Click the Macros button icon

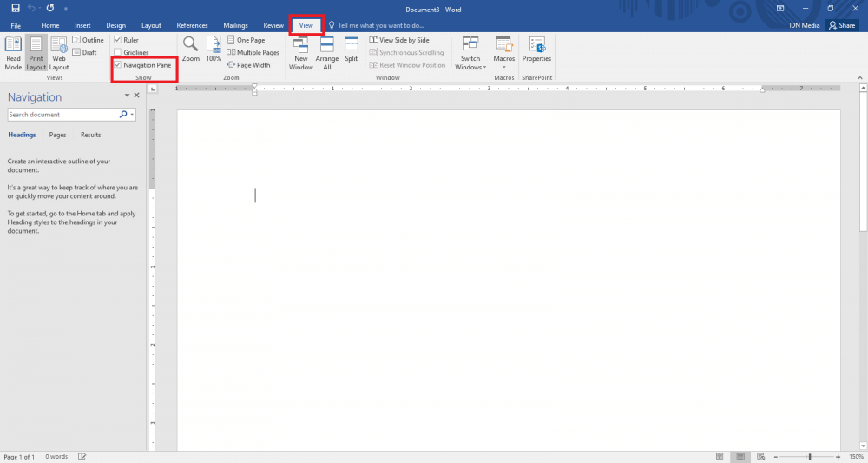pos(503,44)
